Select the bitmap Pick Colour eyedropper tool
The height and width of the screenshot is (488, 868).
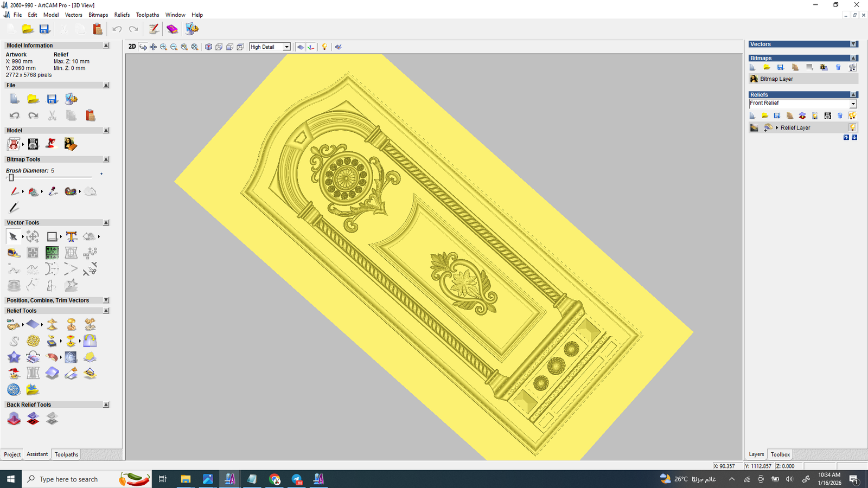pyautogui.click(x=53, y=191)
